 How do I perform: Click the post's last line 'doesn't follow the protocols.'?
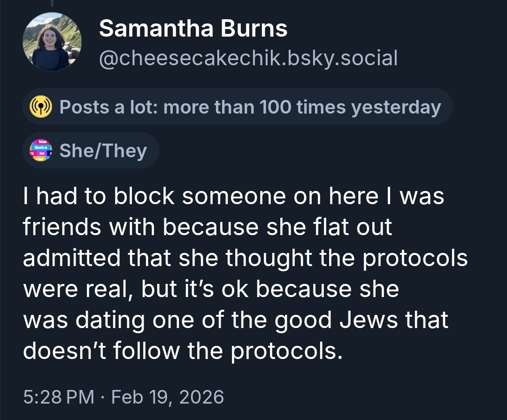181,351
